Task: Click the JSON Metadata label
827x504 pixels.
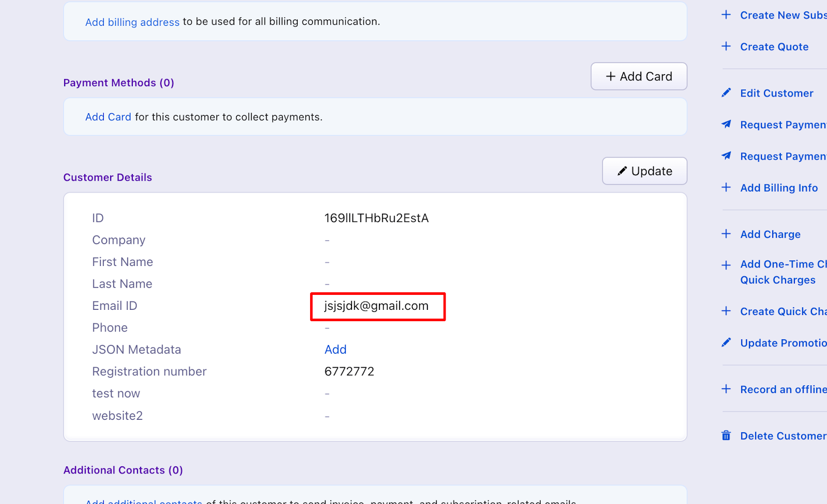Action: point(136,350)
